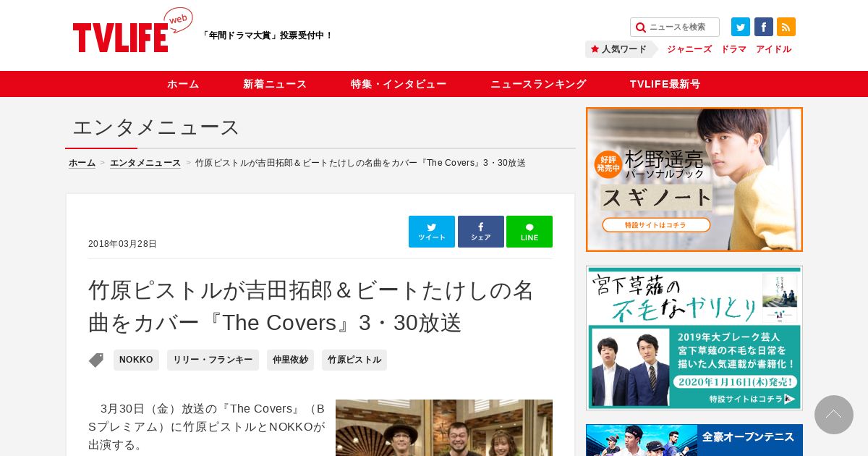Share article via the シェア button
Viewport: 868px width, 456px height.
click(x=481, y=232)
